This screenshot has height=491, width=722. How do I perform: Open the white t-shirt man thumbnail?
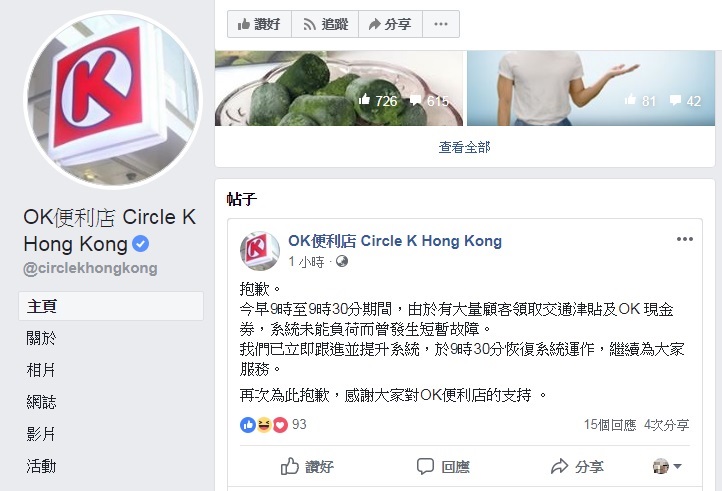pyautogui.click(x=591, y=88)
